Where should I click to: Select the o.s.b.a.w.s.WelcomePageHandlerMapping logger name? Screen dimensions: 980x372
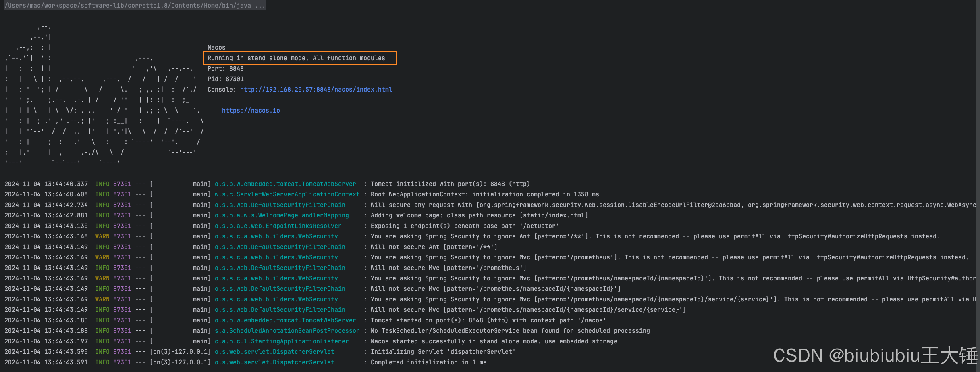[282, 215]
